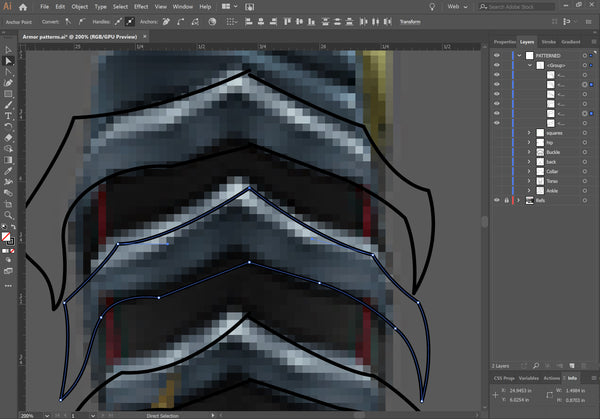Expand the Torso sublayer
The height and width of the screenshot is (419, 600).
[x=529, y=181]
